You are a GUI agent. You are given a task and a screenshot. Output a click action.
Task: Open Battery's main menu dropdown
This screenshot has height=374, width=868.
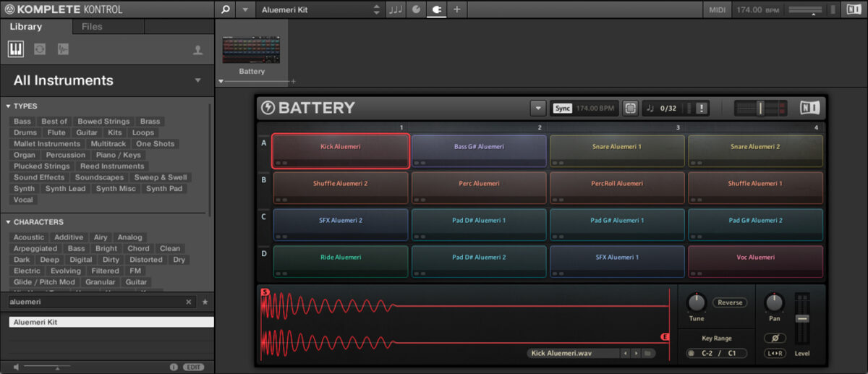(537, 108)
